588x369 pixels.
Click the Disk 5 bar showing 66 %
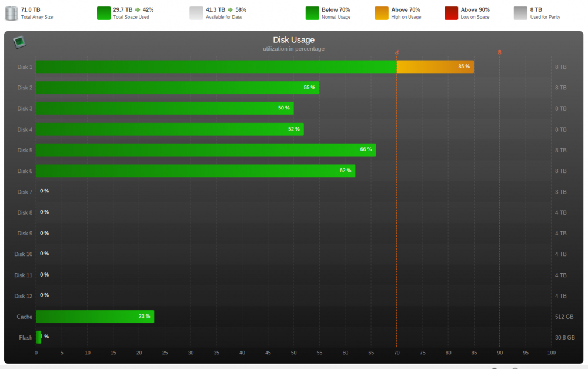206,149
